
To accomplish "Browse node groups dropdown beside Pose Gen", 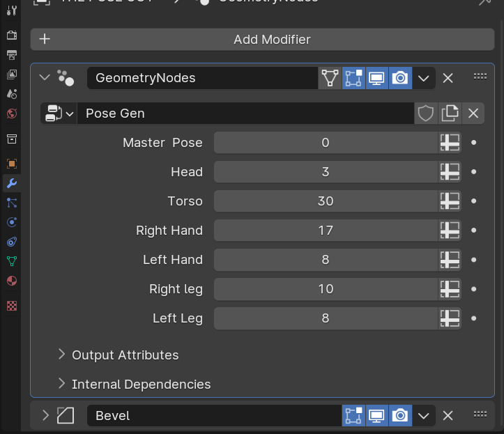I will coord(59,114).
